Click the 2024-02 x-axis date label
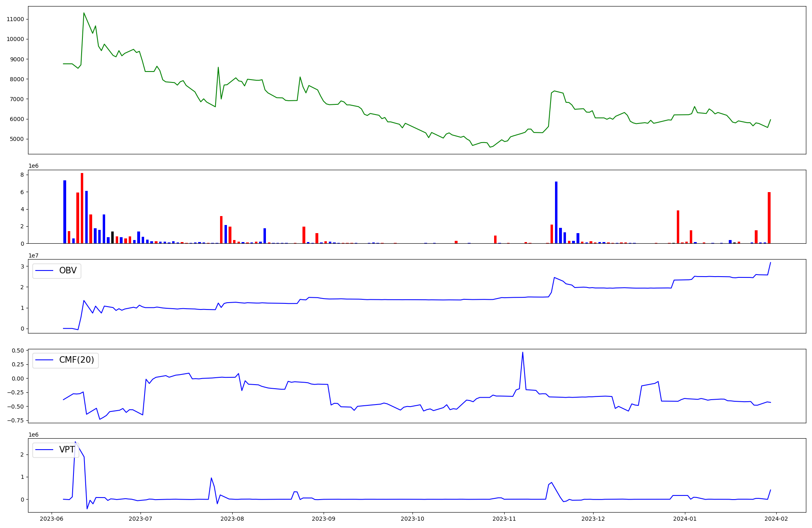812x528 pixels. pyautogui.click(x=776, y=519)
